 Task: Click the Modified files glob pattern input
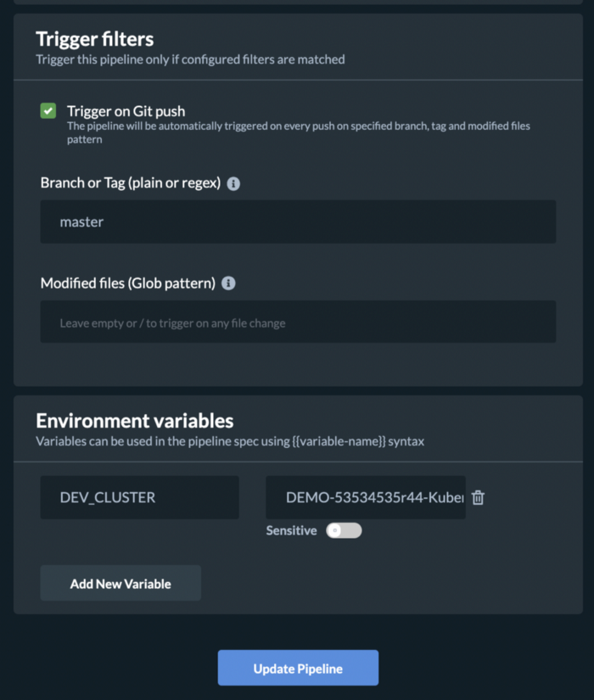click(x=298, y=322)
